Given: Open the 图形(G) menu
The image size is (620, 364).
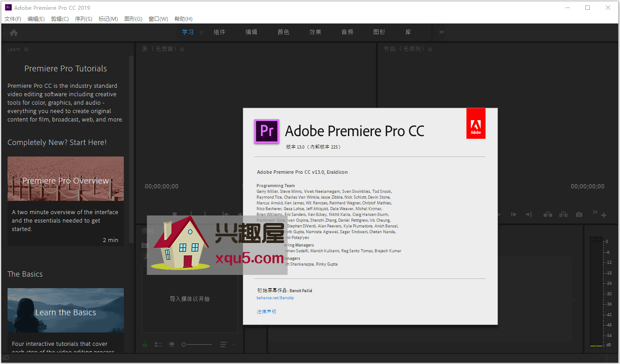Looking at the screenshot, I should pyautogui.click(x=133, y=19).
